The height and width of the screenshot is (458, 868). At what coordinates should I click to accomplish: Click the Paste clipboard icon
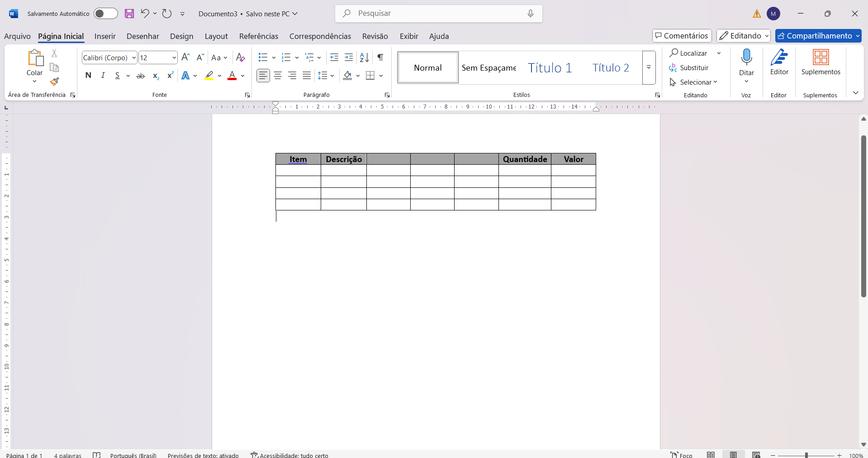(x=35, y=58)
